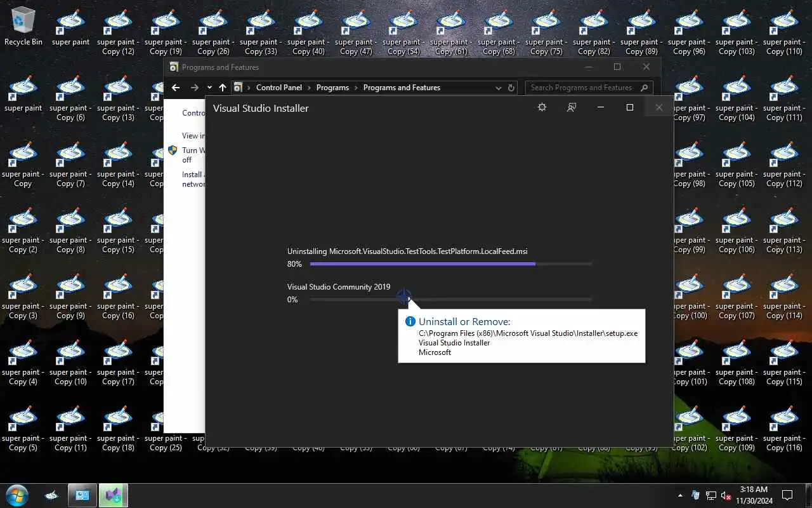Select the 'super paint - Copy (108)' shortcut

coord(737,361)
